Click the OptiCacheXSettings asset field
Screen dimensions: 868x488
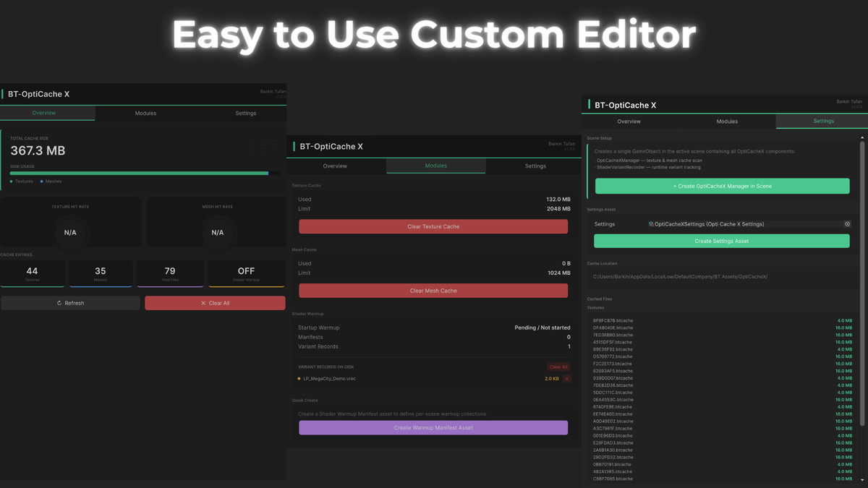[x=749, y=224]
